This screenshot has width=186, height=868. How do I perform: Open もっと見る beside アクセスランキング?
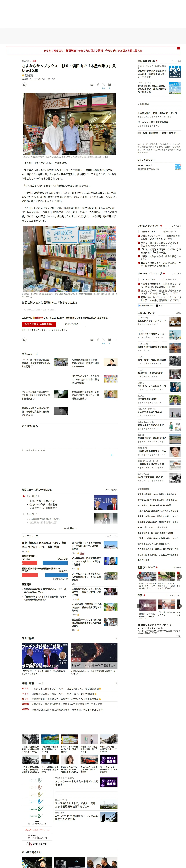click(x=176, y=226)
